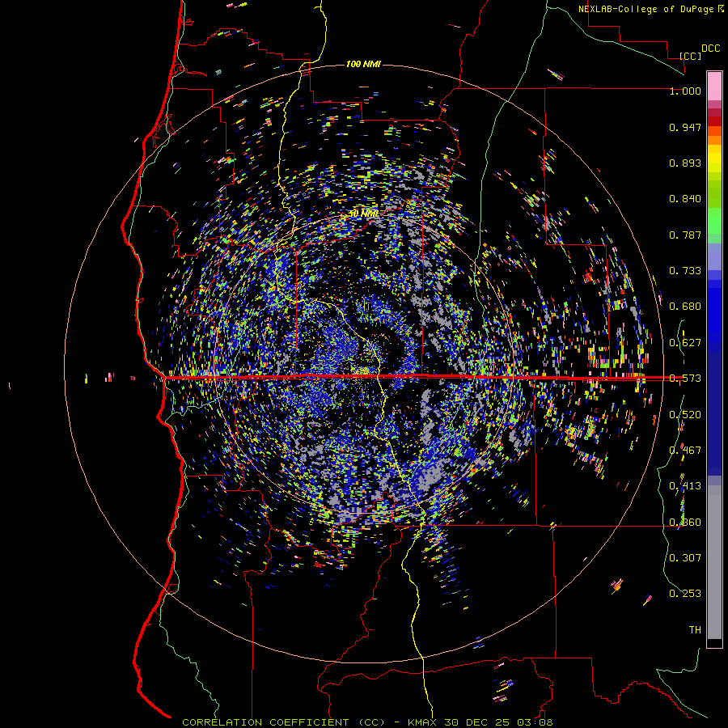This screenshot has width=728, height=728.
Task: Click the DCC label above the color bar
Action: pos(710,48)
